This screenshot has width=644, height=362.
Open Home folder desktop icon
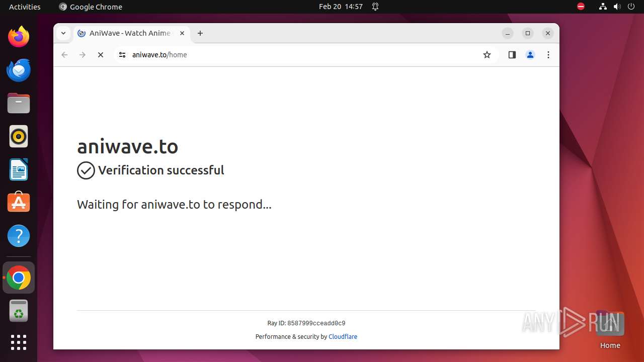pyautogui.click(x=610, y=330)
